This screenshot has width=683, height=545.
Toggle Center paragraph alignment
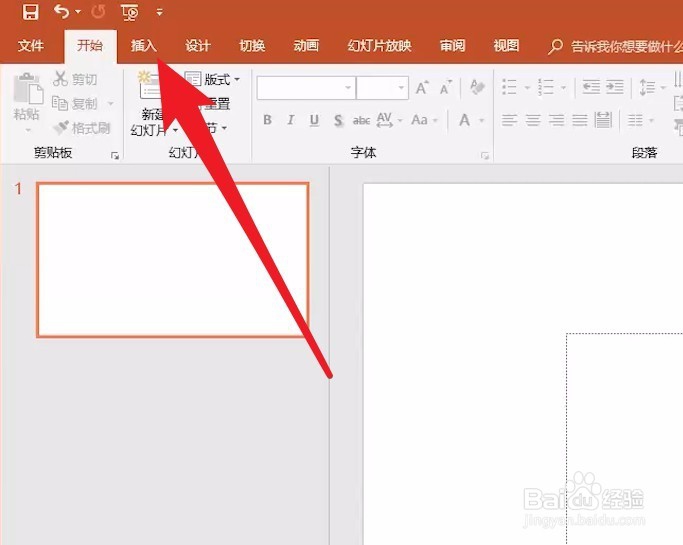533,120
